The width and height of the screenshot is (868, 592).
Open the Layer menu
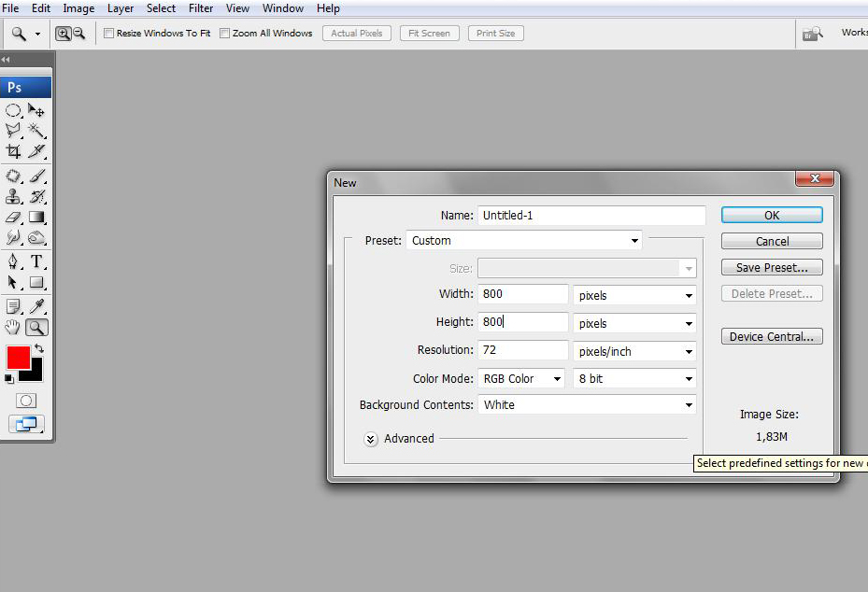coord(121,8)
